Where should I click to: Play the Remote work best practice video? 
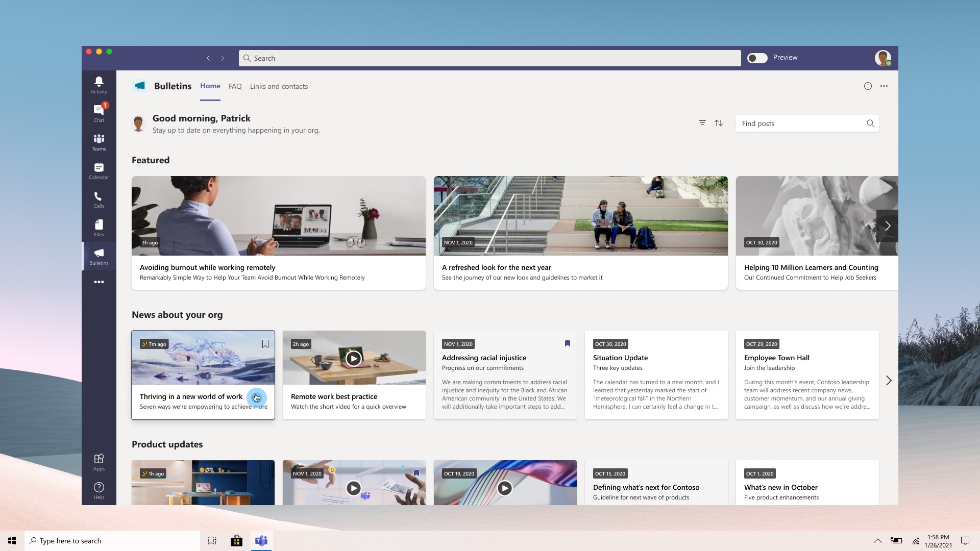tap(353, 358)
